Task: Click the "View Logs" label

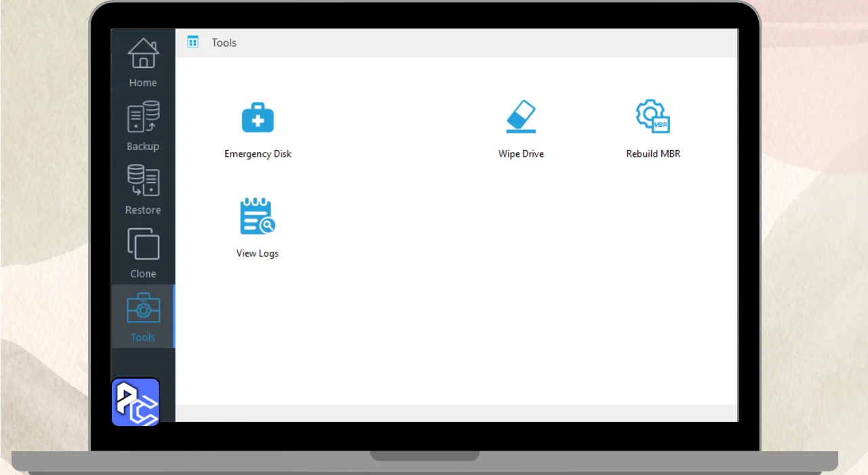Action: point(258,254)
